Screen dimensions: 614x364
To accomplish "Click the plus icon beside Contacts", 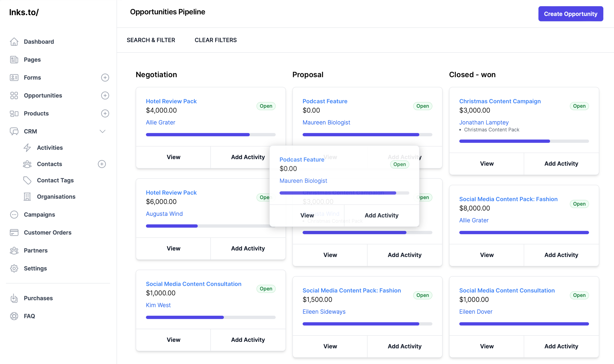I will (102, 164).
